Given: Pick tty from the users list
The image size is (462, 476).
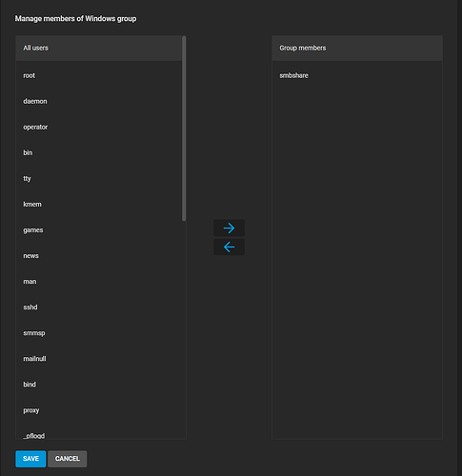Looking at the screenshot, I should tap(99, 178).
